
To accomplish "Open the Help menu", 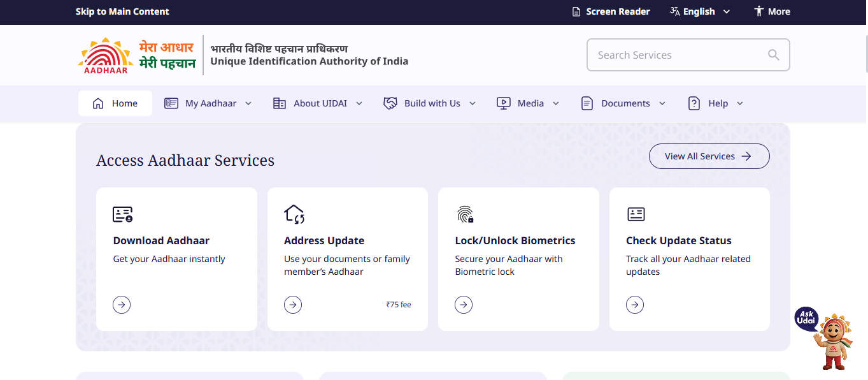I will [x=716, y=103].
